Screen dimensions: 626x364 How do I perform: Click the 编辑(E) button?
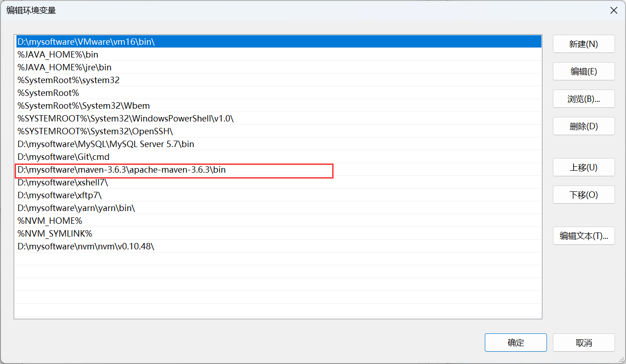(584, 72)
